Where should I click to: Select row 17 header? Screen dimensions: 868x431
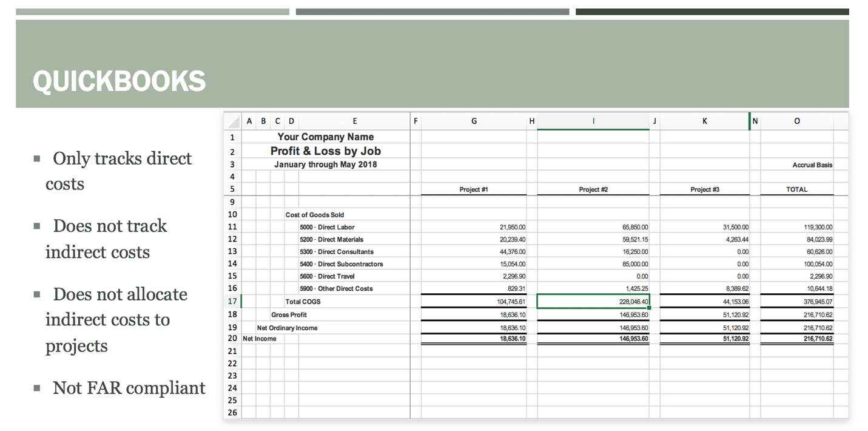tap(232, 301)
